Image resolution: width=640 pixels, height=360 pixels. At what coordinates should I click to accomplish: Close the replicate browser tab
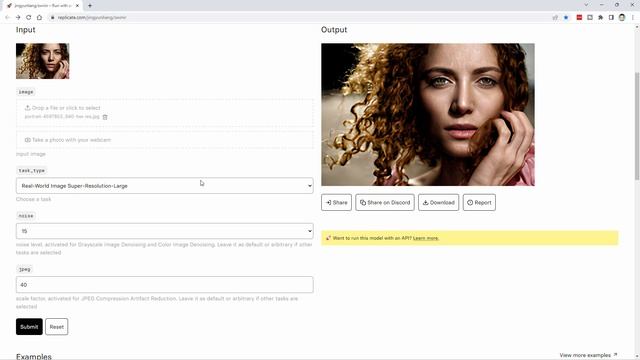[77, 6]
